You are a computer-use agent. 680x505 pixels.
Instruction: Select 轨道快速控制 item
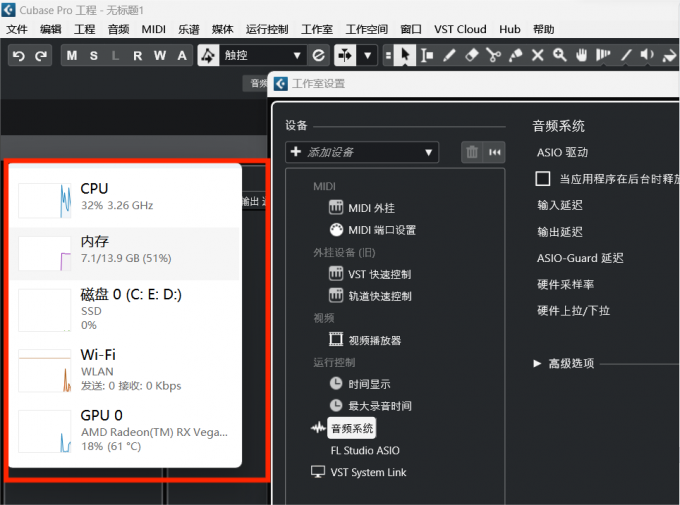[x=370, y=296]
